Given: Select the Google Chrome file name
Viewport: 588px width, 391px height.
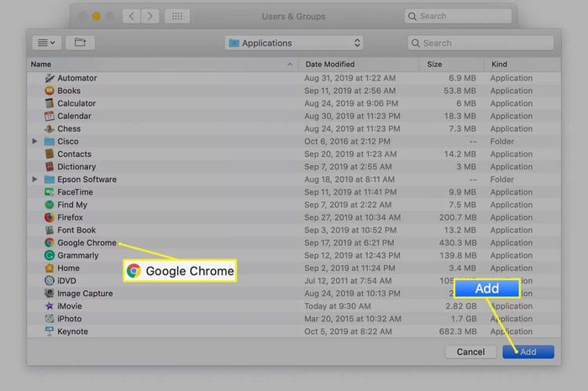Looking at the screenshot, I should tap(87, 242).
